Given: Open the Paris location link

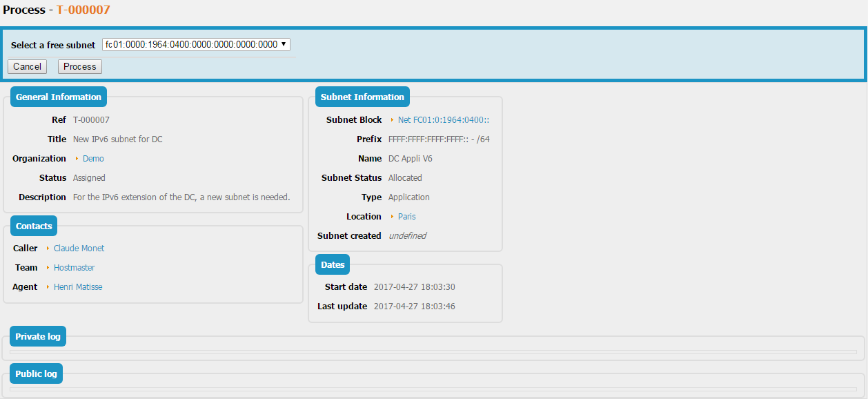Looking at the screenshot, I should pyautogui.click(x=406, y=217).
